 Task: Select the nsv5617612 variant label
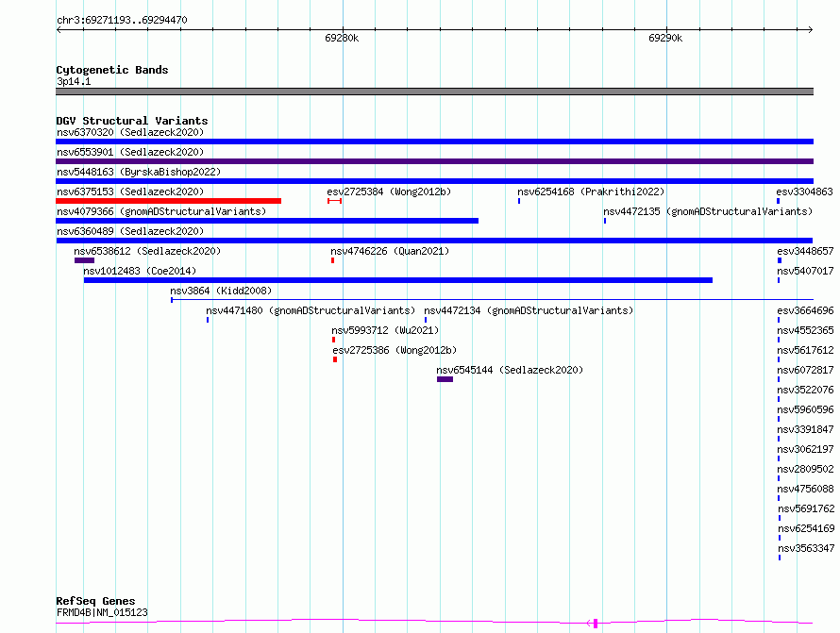(805, 350)
